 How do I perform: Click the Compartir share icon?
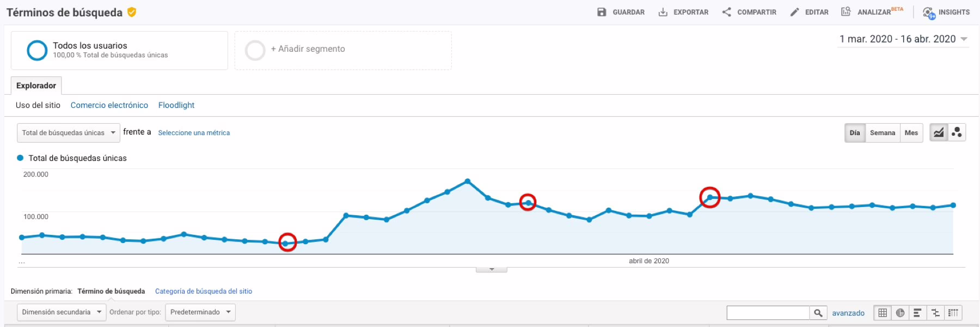click(726, 12)
